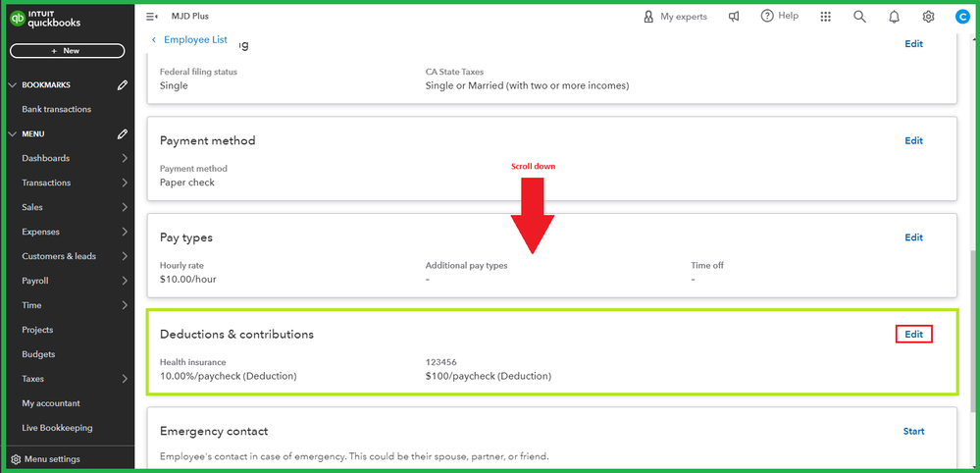Click the search magnifier icon
Viewport: 980px width, 473px height.
pos(860,17)
